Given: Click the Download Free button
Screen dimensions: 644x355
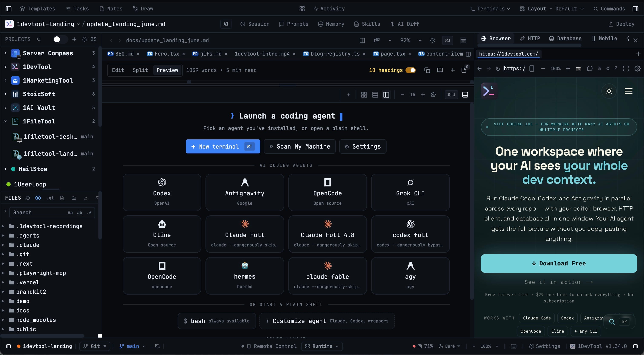Looking at the screenshot, I should pos(559,263).
